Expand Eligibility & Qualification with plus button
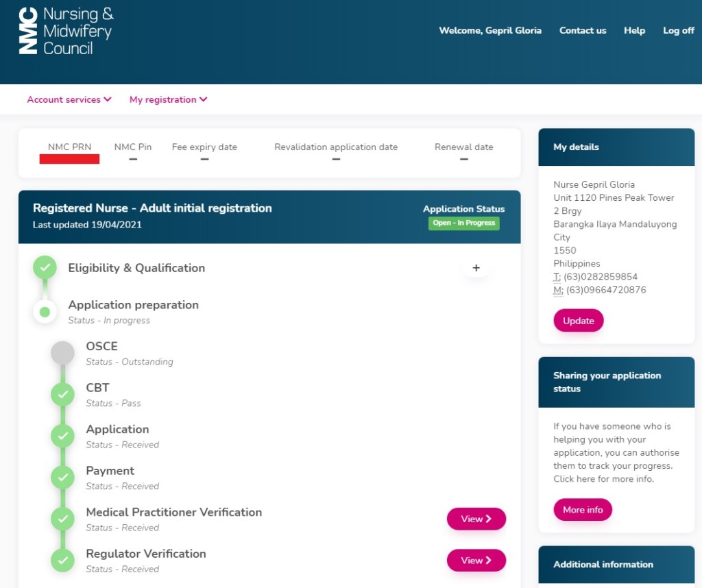 tap(476, 268)
